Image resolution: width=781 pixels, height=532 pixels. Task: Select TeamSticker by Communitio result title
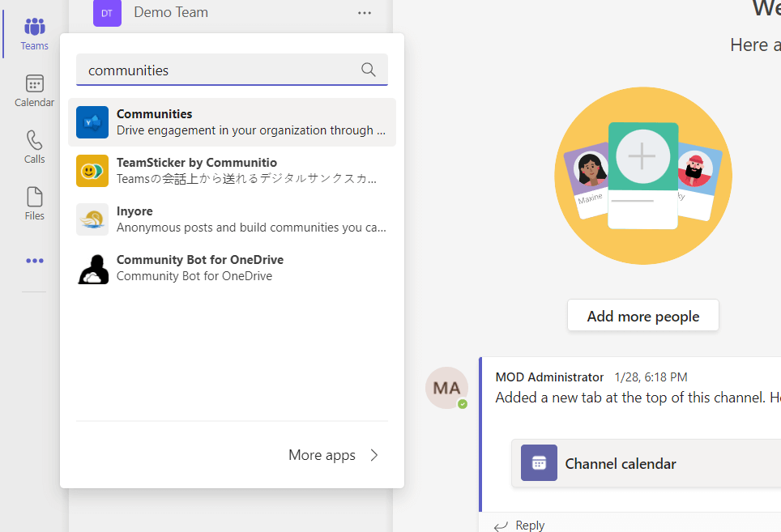[x=197, y=163]
